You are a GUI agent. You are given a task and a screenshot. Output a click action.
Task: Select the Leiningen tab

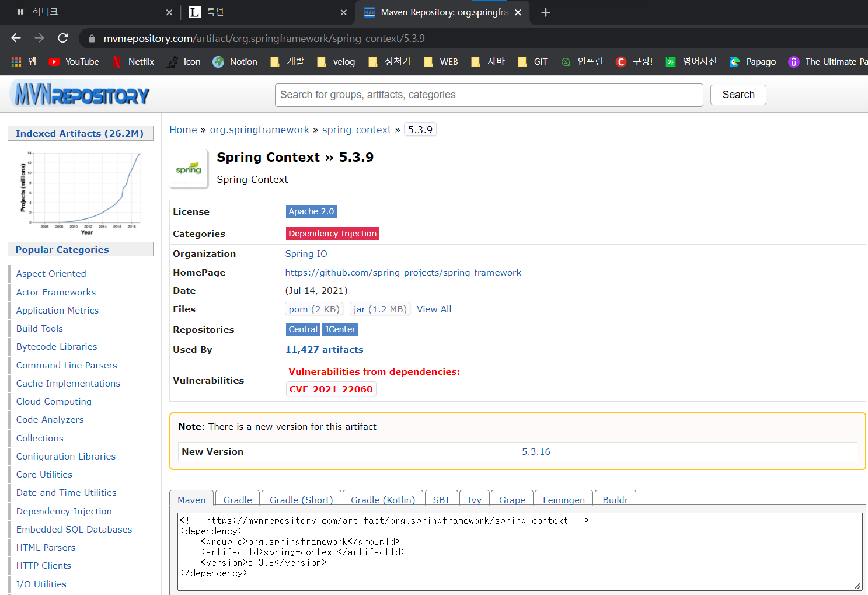point(564,500)
